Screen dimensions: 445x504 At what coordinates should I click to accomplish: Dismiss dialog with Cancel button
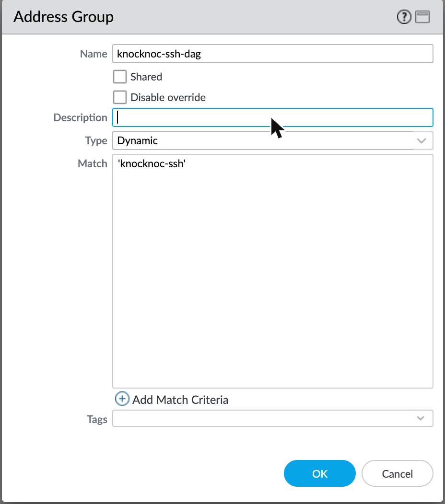pos(398,473)
